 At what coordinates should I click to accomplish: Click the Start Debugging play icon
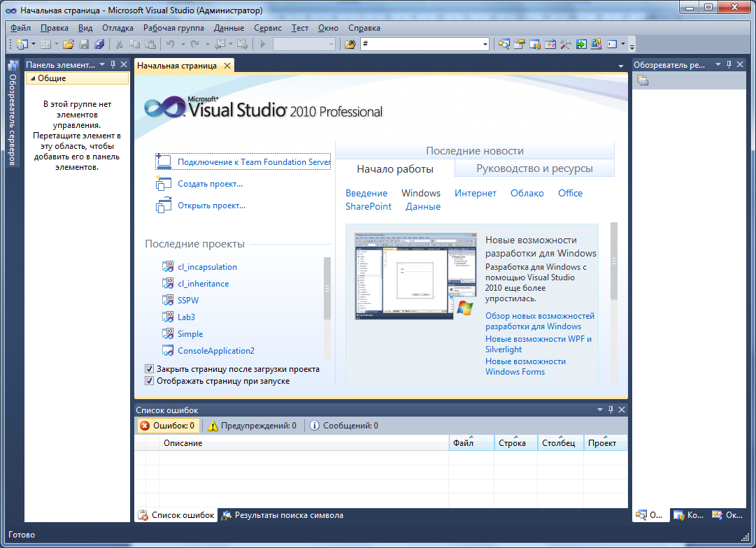coord(263,44)
